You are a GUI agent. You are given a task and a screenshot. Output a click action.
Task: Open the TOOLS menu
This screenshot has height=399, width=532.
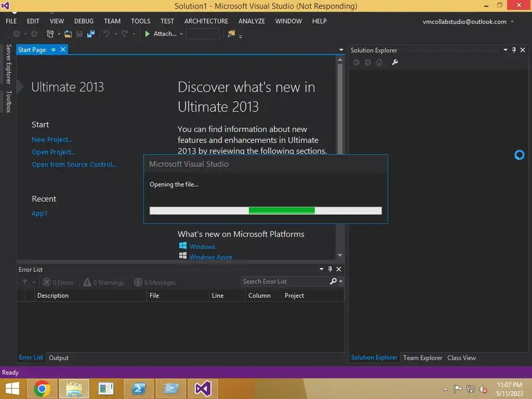coord(140,21)
